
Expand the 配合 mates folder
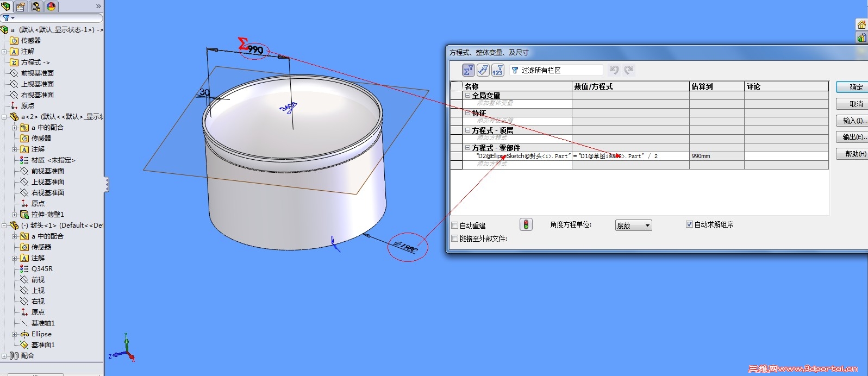point(4,356)
